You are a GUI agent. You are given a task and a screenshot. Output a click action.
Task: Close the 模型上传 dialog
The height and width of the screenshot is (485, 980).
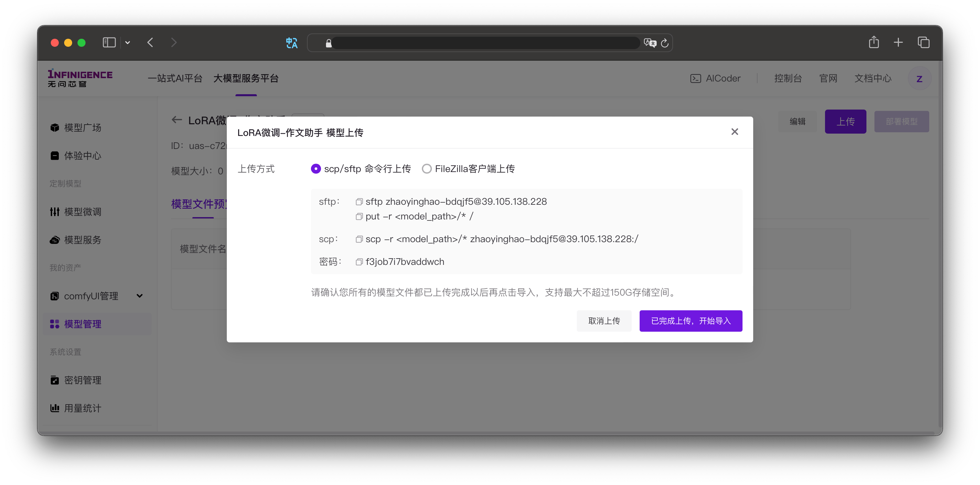click(x=734, y=132)
